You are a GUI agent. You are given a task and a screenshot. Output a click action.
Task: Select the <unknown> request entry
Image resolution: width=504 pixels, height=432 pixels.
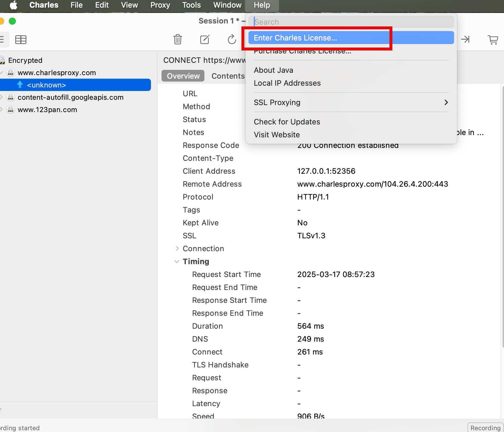pyautogui.click(x=46, y=85)
